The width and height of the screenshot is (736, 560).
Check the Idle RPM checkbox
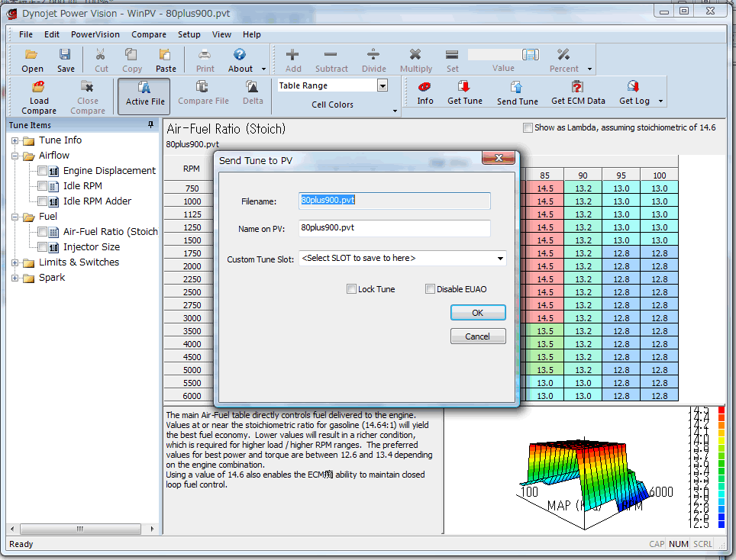point(42,185)
